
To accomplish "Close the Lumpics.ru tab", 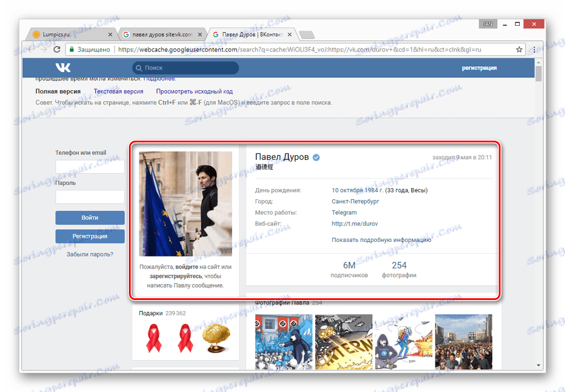I will (110, 35).
